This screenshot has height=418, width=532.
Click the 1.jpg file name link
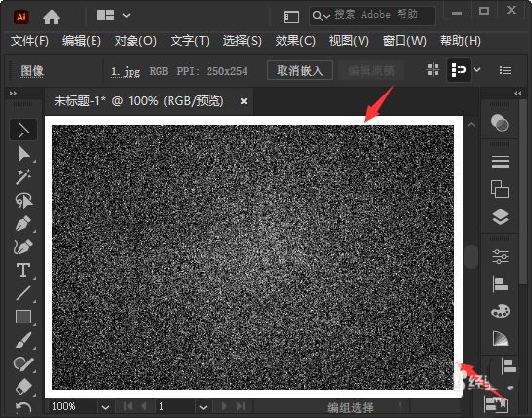(126, 71)
